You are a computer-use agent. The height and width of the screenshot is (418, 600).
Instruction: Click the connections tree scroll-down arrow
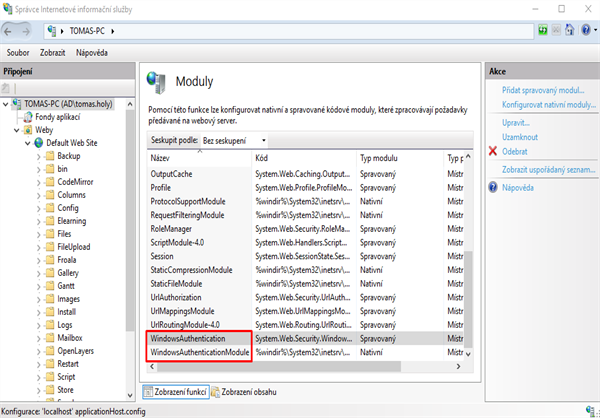pyautogui.click(x=130, y=395)
